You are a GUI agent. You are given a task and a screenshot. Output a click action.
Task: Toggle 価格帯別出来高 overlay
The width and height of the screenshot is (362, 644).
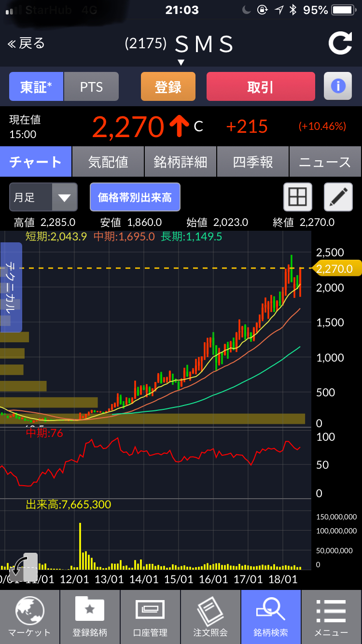coord(135,197)
